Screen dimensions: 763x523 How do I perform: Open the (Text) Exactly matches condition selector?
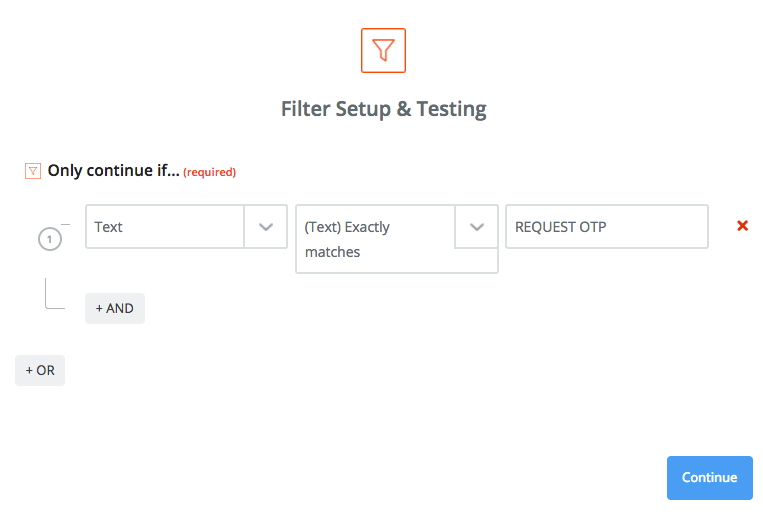point(376,239)
